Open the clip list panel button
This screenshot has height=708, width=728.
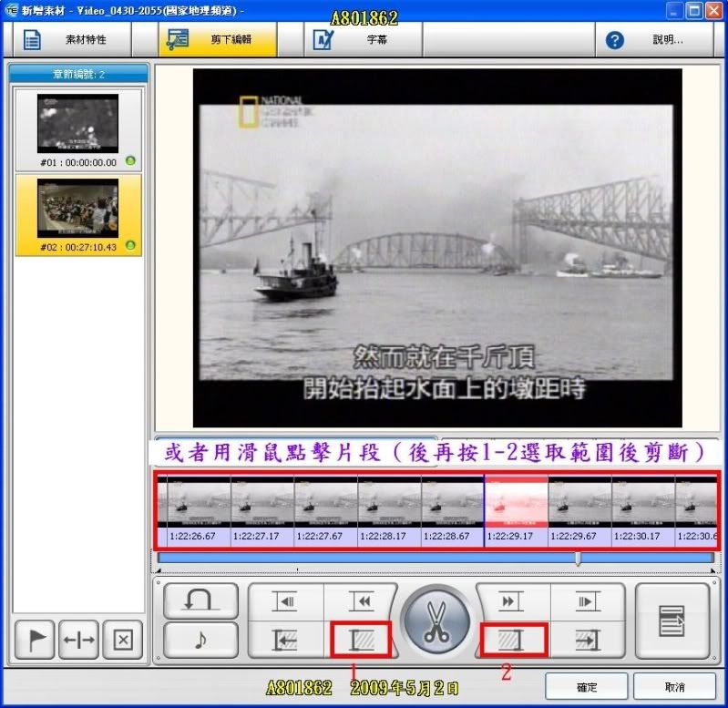[x=672, y=621]
